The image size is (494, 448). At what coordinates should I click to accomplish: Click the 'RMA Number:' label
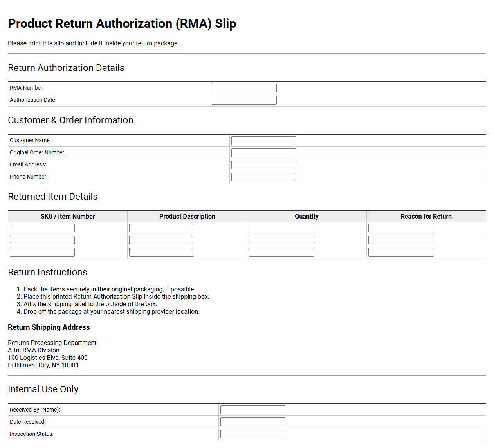(x=27, y=88)
